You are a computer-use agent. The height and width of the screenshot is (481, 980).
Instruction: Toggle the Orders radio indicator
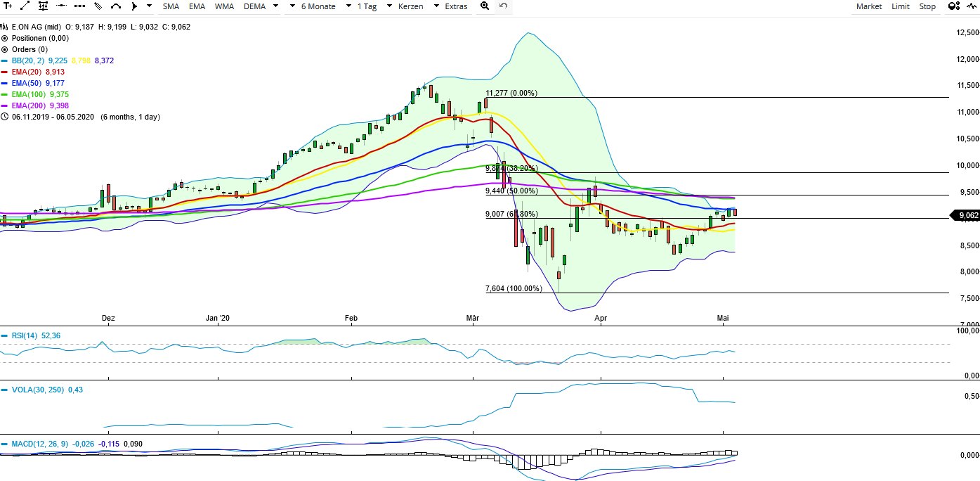tap(5, 49)
